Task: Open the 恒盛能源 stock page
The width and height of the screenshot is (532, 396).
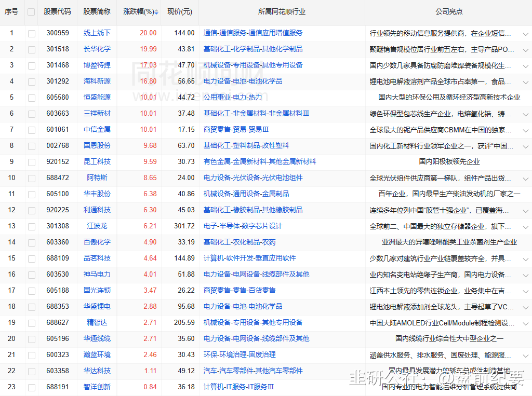Action: coord(97,98)
